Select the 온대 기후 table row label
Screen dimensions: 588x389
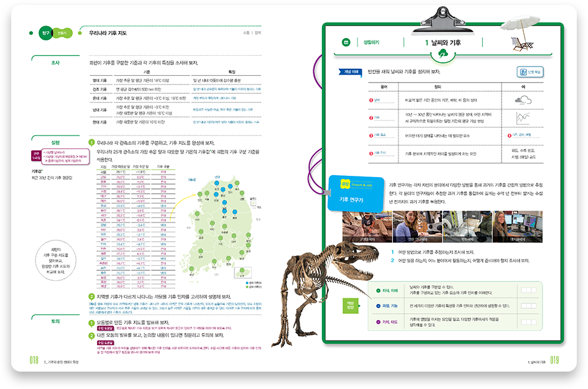(x=99, y=98)
